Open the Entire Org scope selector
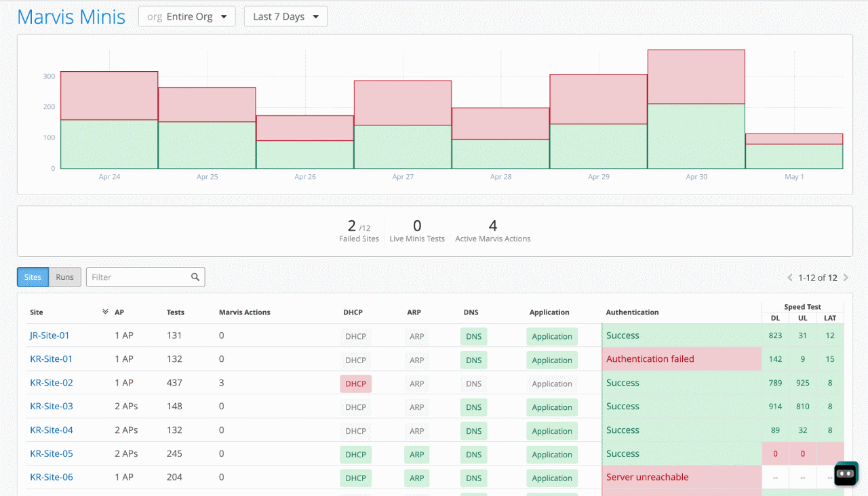 [x=186, y=16]
